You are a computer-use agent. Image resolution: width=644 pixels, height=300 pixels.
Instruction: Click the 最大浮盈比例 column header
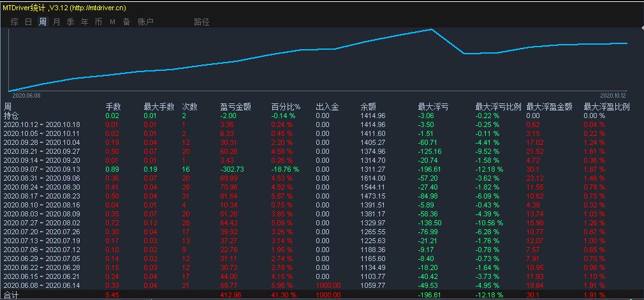(x=606, y=107)
